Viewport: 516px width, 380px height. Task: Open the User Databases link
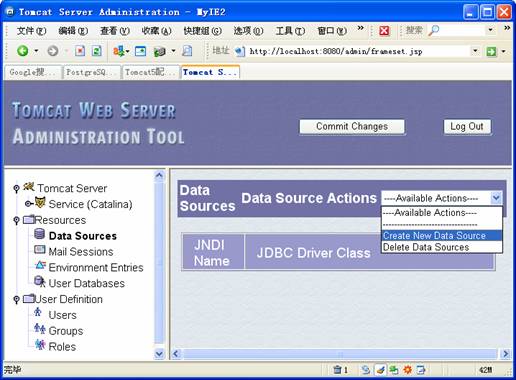pyautogui.click(x=87, y=283)
